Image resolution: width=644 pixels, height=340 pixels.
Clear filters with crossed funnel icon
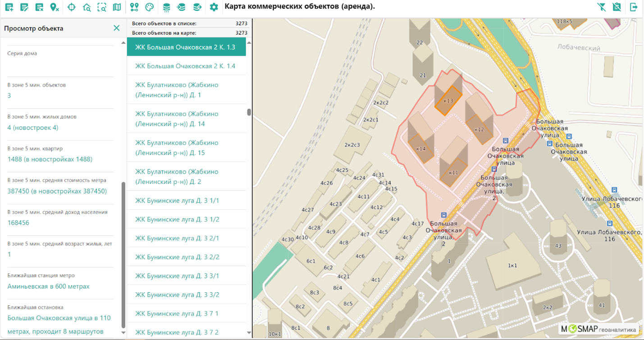[601, 7]
